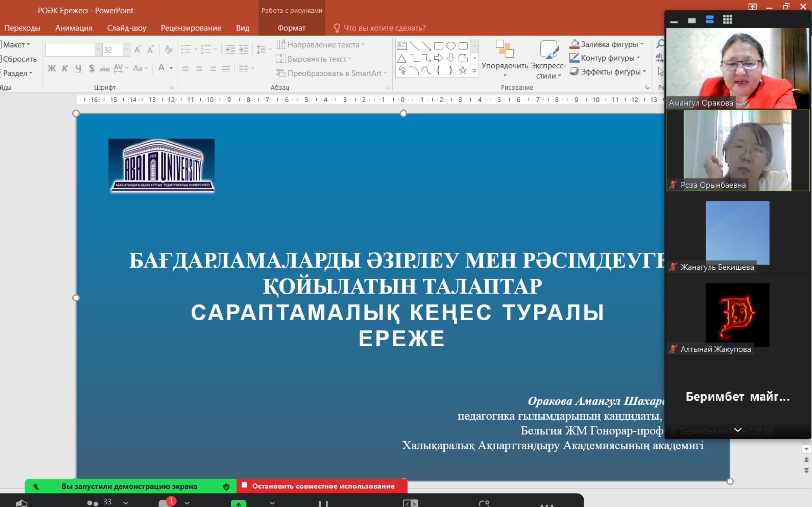Click the Сбросить reset button
Screen dimensions: 812x507
(x=19, y=59)
